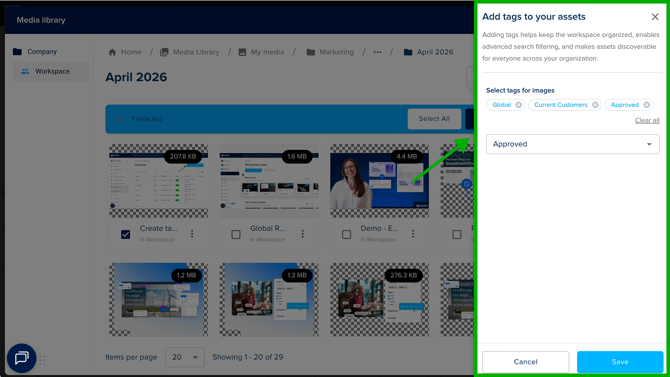Open My media breadcrumb
670x377 pixels.
[262, 52]
